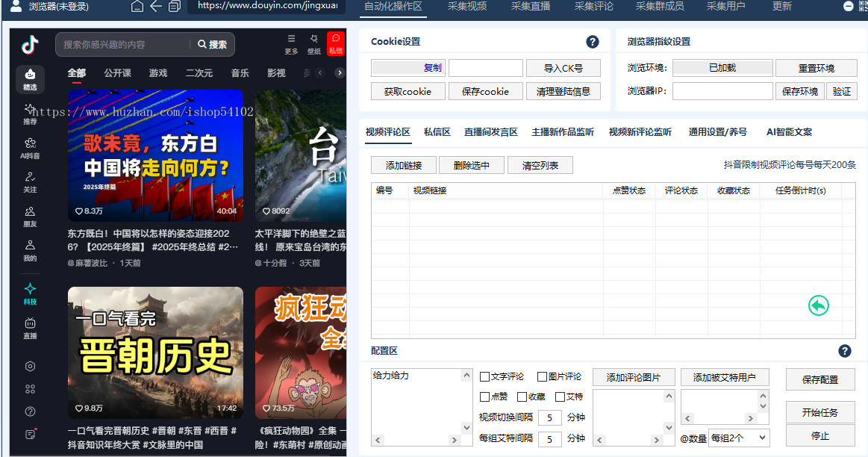The width and height of the screenshot is (868, 457).
Task: Enable the 文字评论 checkbox
Action: click(x=484, y=376)
